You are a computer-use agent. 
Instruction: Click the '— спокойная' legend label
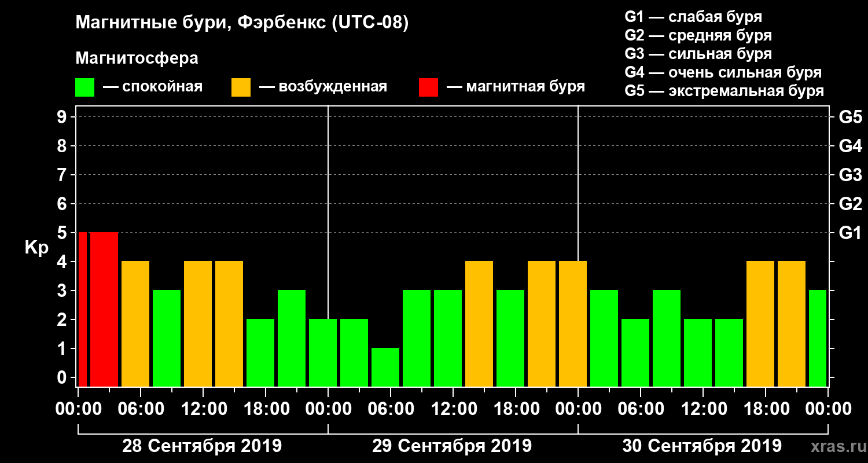click(153, 87)
